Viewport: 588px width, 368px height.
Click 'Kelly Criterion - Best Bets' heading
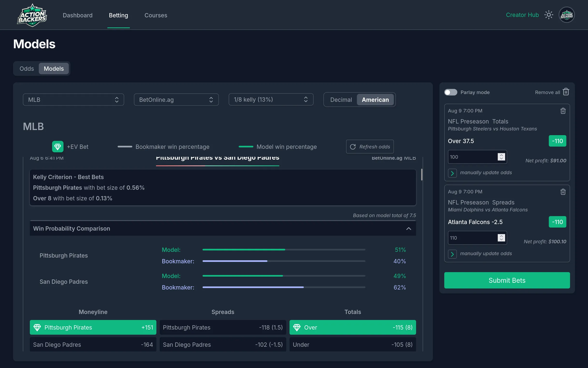pyautogui.click(x=68, y=177)
